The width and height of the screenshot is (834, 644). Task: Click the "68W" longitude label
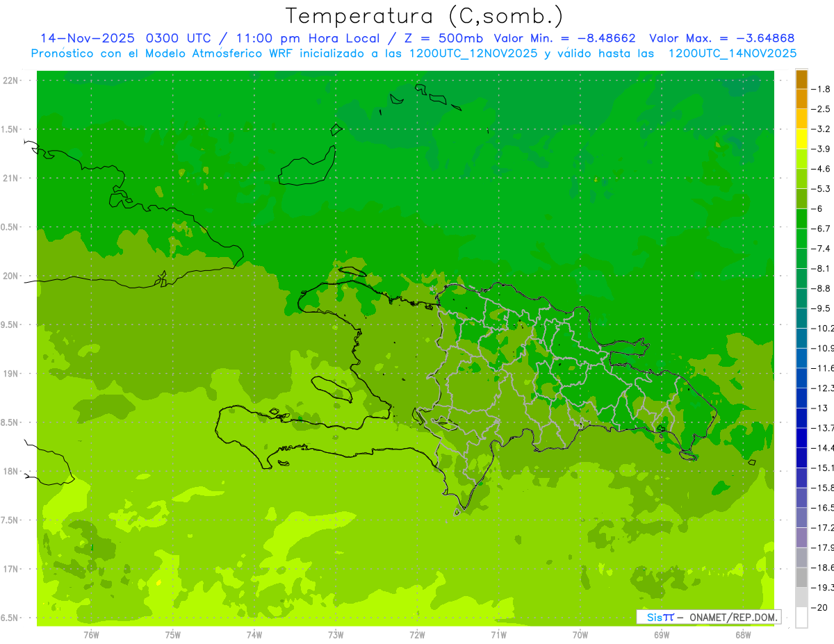pyautogui.click(x=743, y=634)
